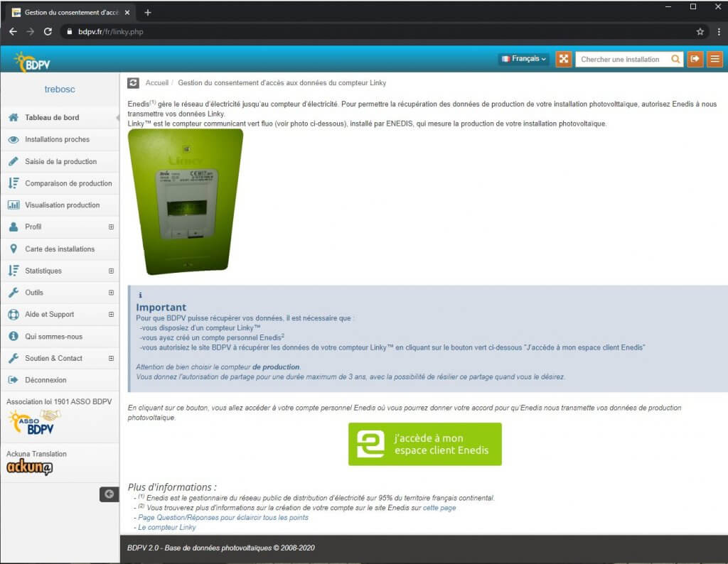
Task: Open Le compteur Linky link
Action: (166, 527)
